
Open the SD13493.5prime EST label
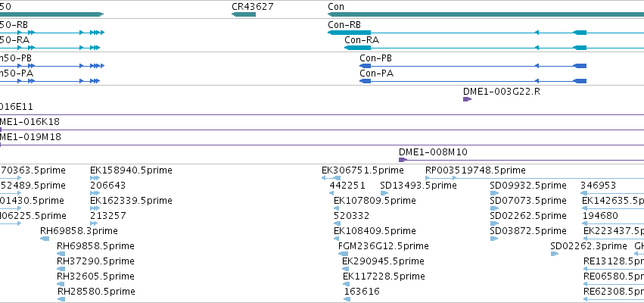click(418, 186)
